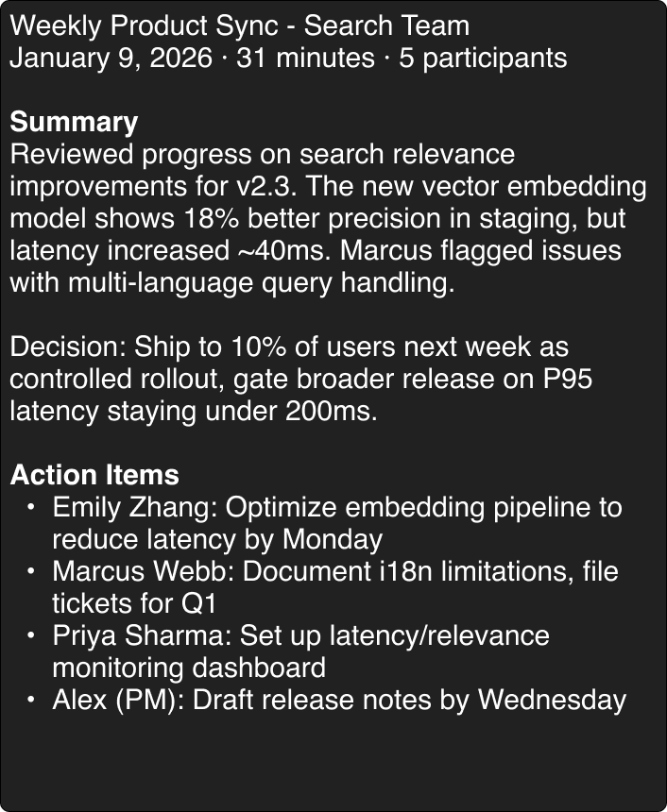Click the bullet before Marcus Webb
Screen dimensions: 667x812
pyautogui.click(x=31, y=571)
